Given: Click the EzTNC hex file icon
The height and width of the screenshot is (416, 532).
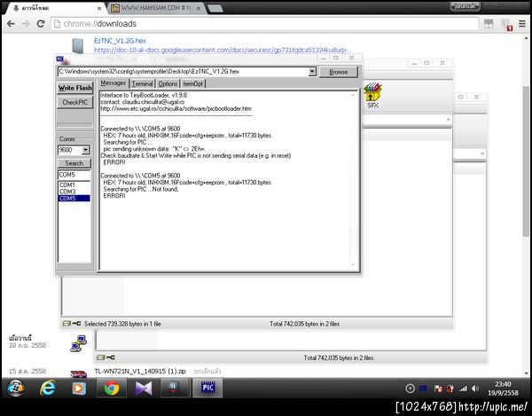Looking at the screenshot, I should coord(78,46).
